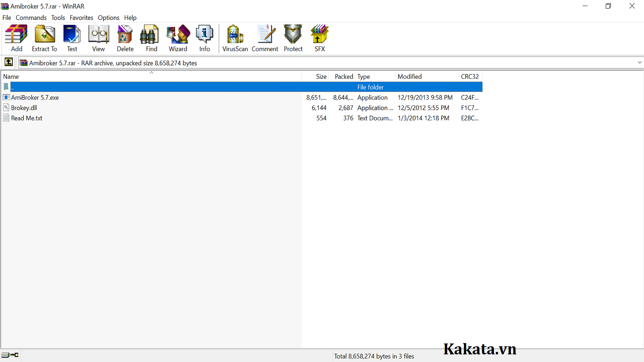Viewport: 644px width, 362px height.
Task: Sort by the CRC32 column header
Action: click(x=471, y=76)
